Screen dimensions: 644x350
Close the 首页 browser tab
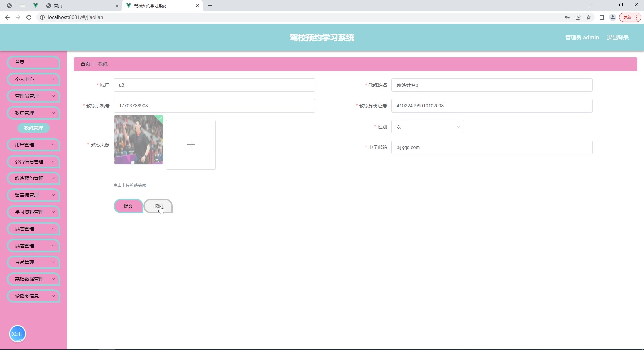pyautogui.click(x=117, y=6)
